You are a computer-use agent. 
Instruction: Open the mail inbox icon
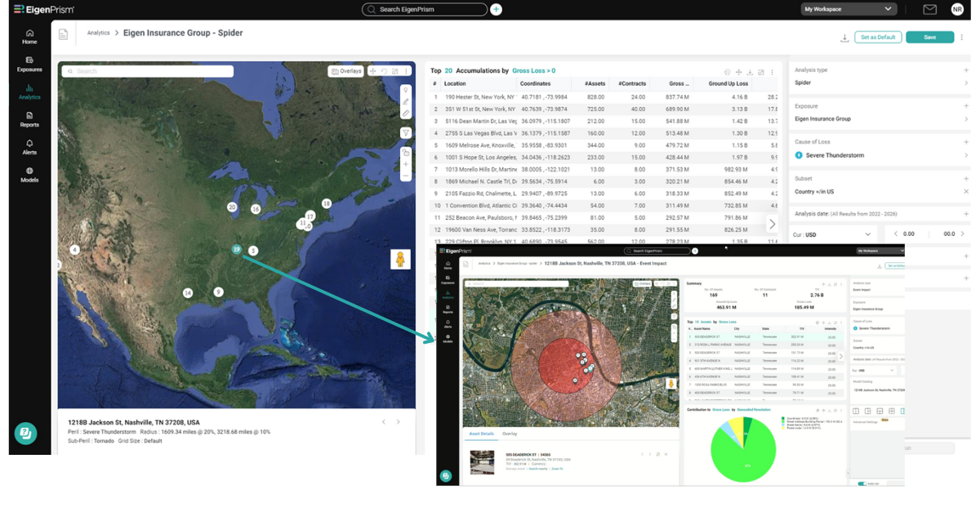pyautogui.click(x=929, y=9)
